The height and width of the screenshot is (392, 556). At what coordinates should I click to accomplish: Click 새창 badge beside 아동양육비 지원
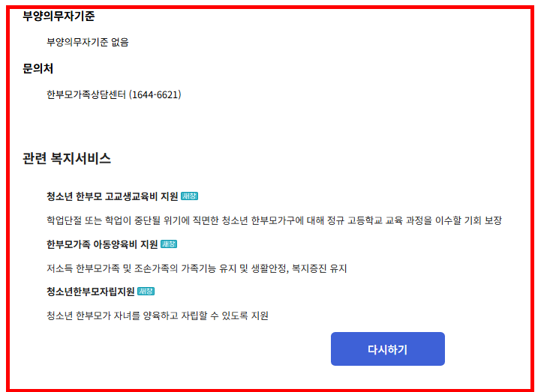tap(169, 244)
